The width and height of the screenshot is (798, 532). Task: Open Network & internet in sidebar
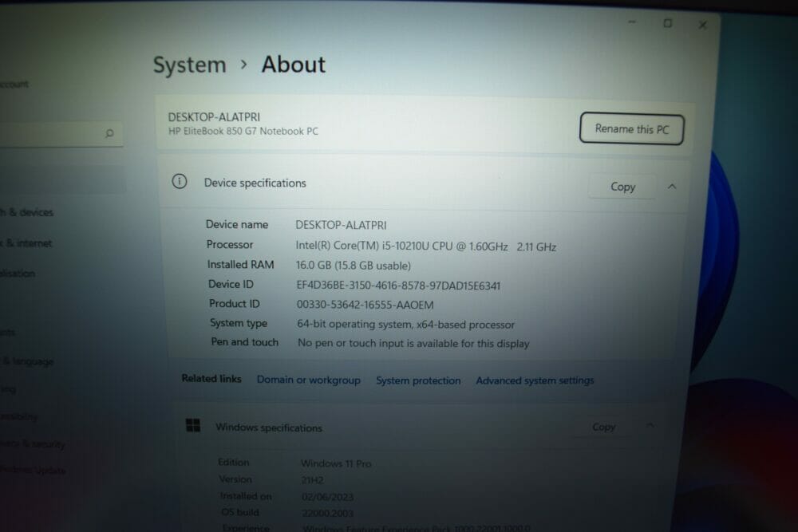26,243
